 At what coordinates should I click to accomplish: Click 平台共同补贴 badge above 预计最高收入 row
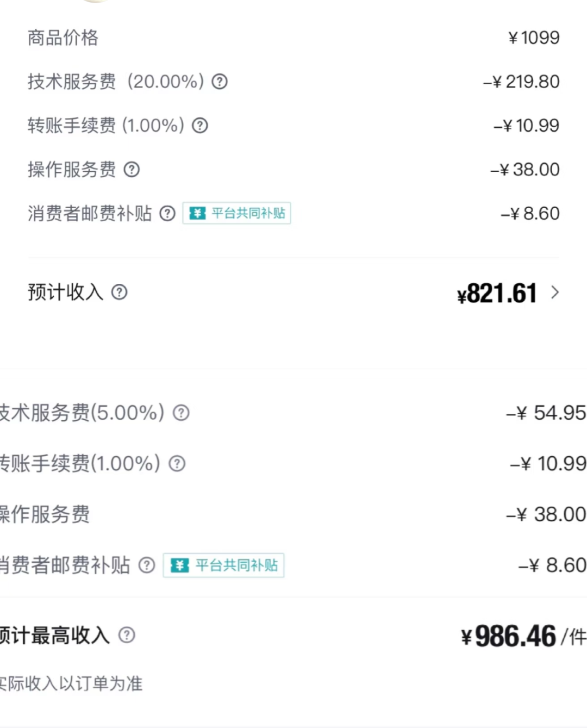tap(223, 565)
